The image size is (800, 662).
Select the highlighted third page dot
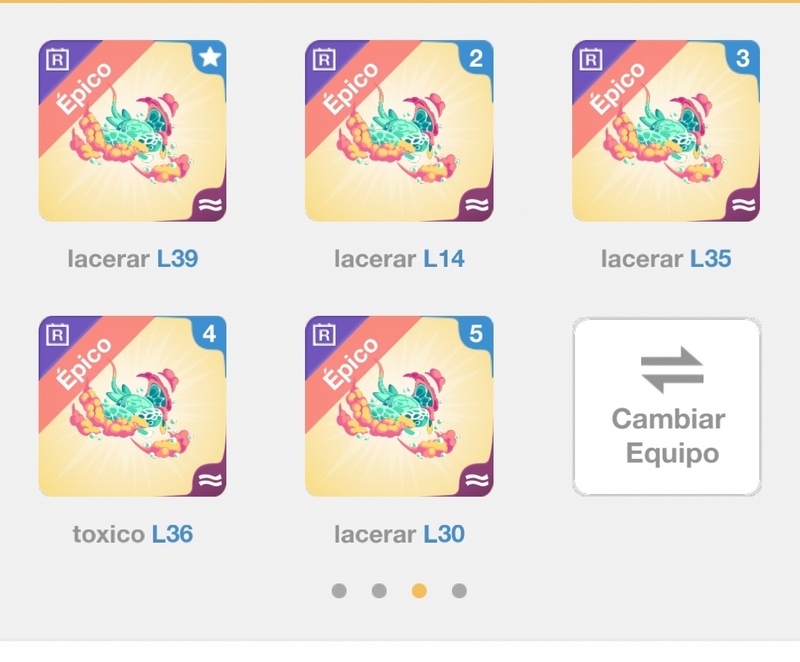point(419,591)
